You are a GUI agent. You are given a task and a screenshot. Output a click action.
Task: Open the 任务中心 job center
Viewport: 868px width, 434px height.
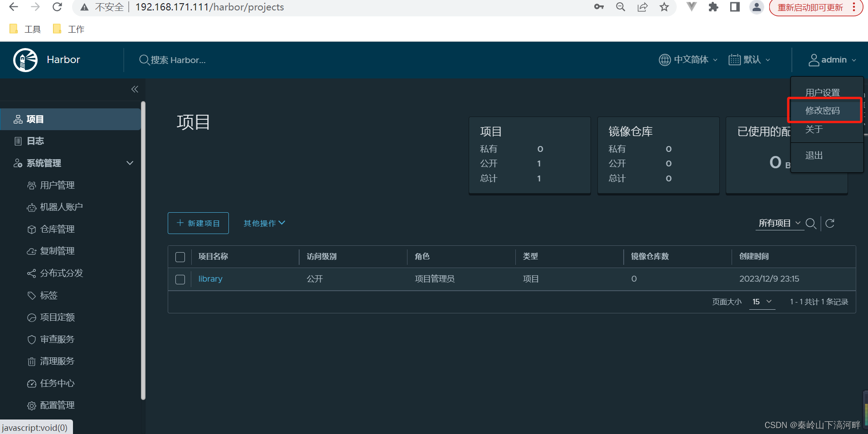(x=56, y=383)
